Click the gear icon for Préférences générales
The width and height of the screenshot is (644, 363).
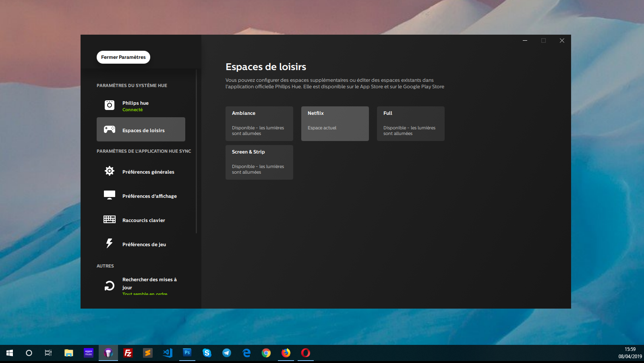[x=109, y=171]
